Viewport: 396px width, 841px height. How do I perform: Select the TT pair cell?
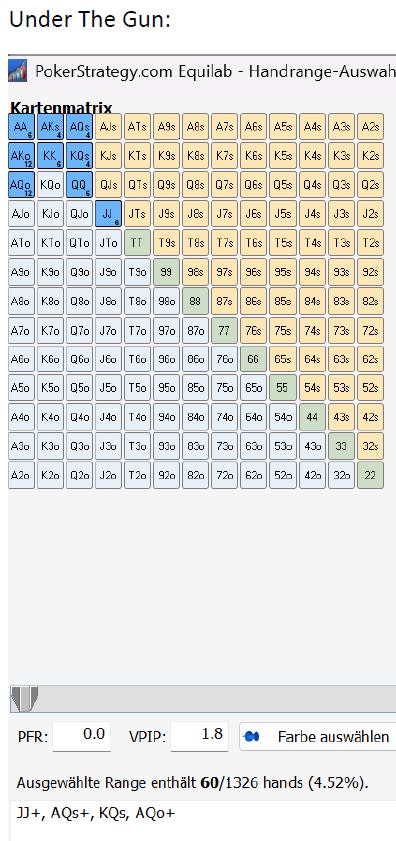pos(137,243)
